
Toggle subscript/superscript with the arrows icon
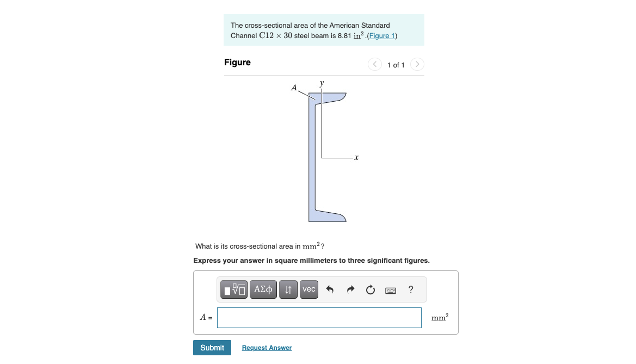coord(288,289)
